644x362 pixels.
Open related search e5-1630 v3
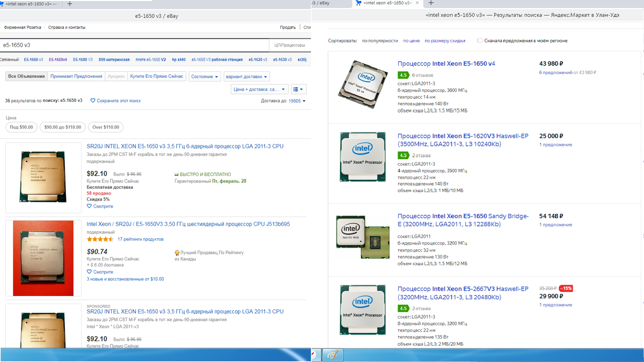(282, 60)
